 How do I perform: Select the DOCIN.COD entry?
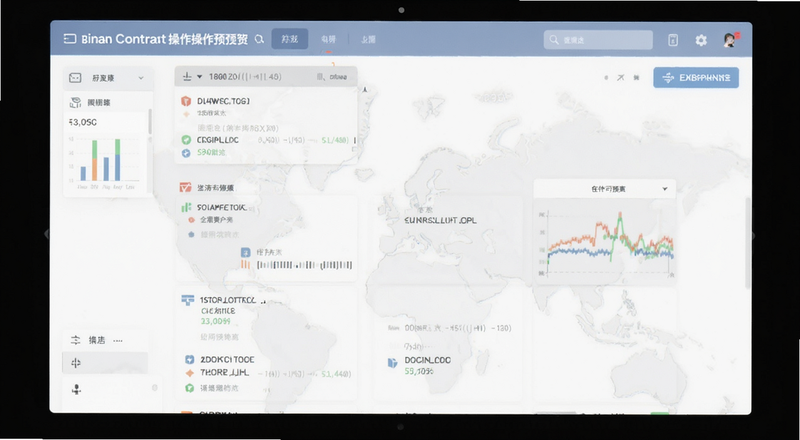(x=428, y=360)
